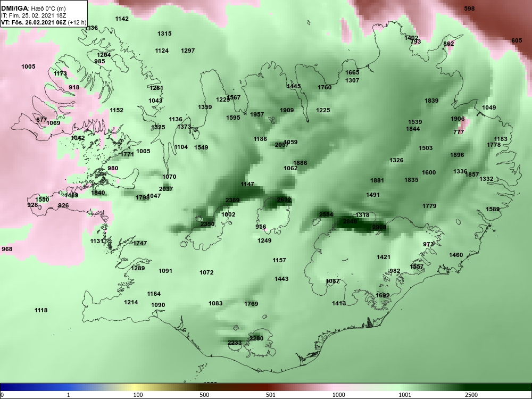The width and height of the screenshot is (532, 399).
Task: Click the 1049 value label
Action: click(489, 108)
